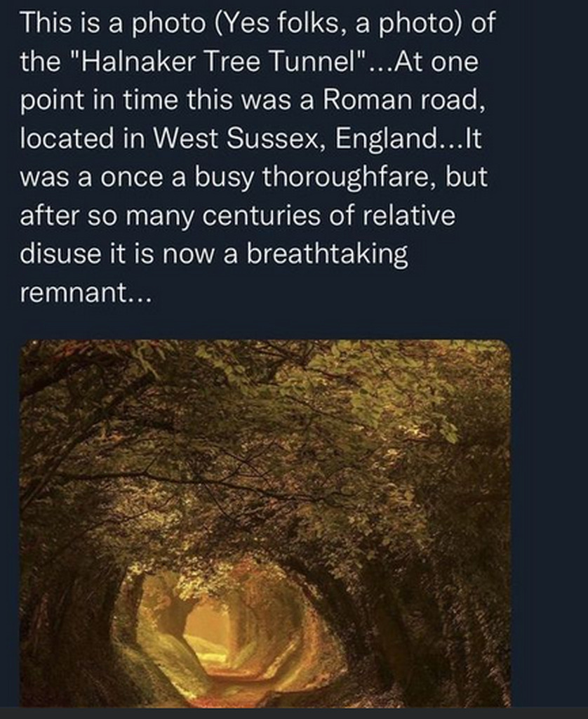Click the dark foliage on photo's right side
This screenshot has width=588, height=719.
[449, 573]
